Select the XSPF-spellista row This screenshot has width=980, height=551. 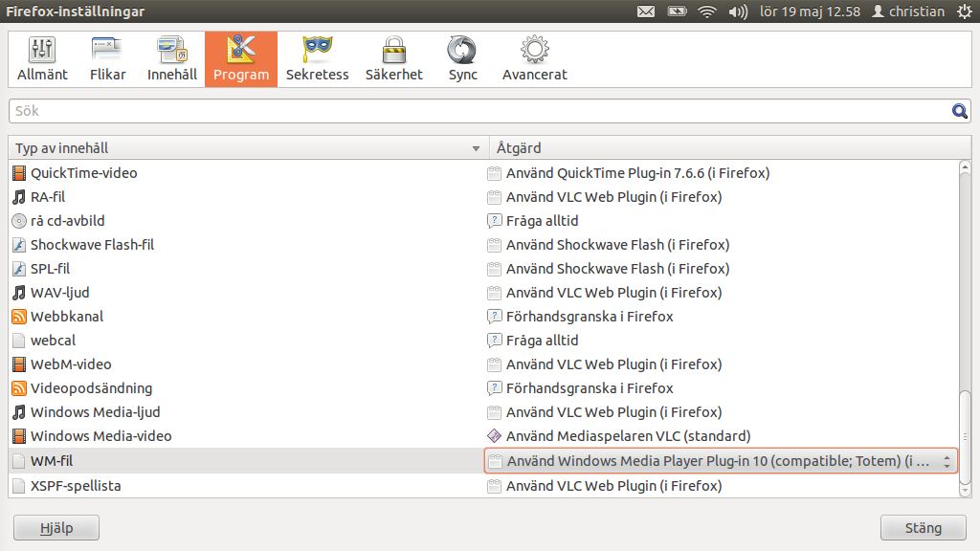[483, 486]
